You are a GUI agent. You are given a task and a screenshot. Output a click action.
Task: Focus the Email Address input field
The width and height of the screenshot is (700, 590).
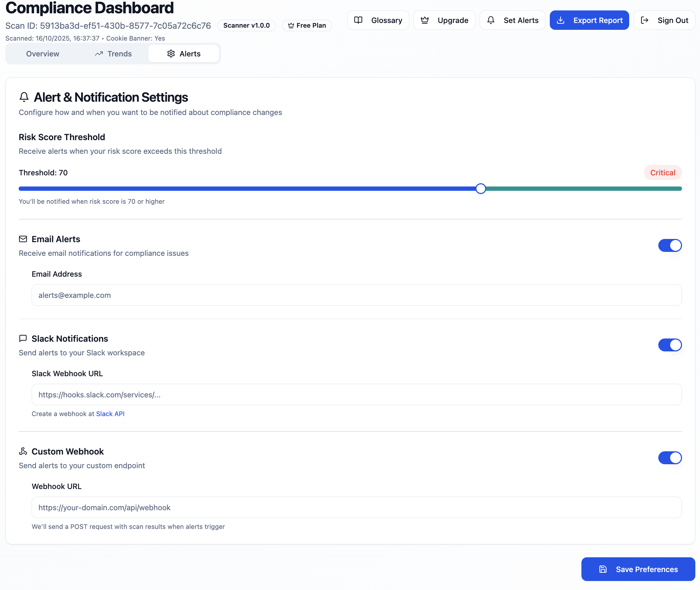[x=356, y=295]
